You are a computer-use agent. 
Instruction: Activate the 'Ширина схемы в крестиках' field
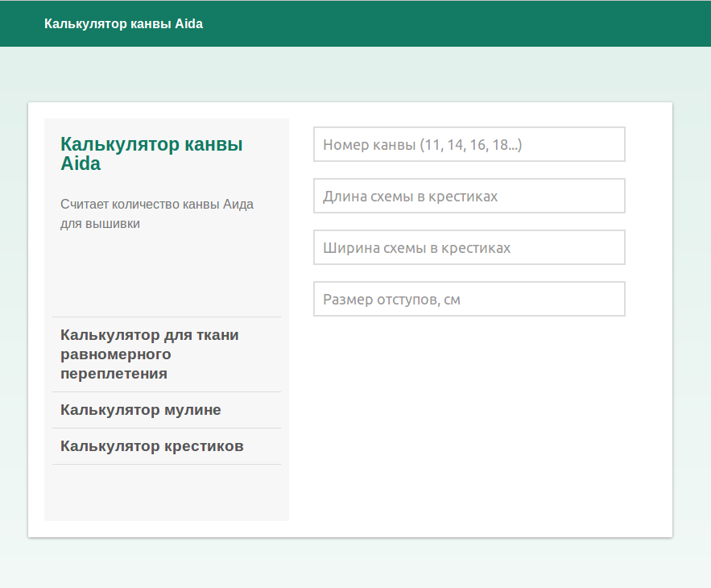[469, 248]
